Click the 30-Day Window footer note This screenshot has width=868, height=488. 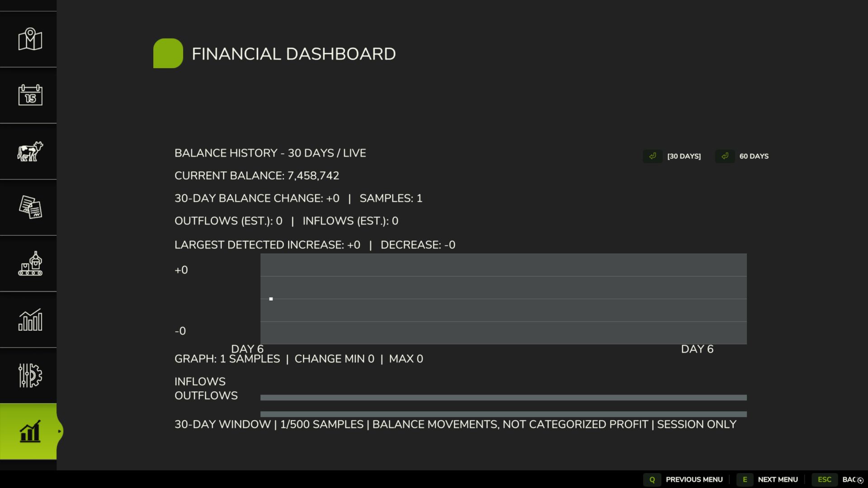(455, 424)
